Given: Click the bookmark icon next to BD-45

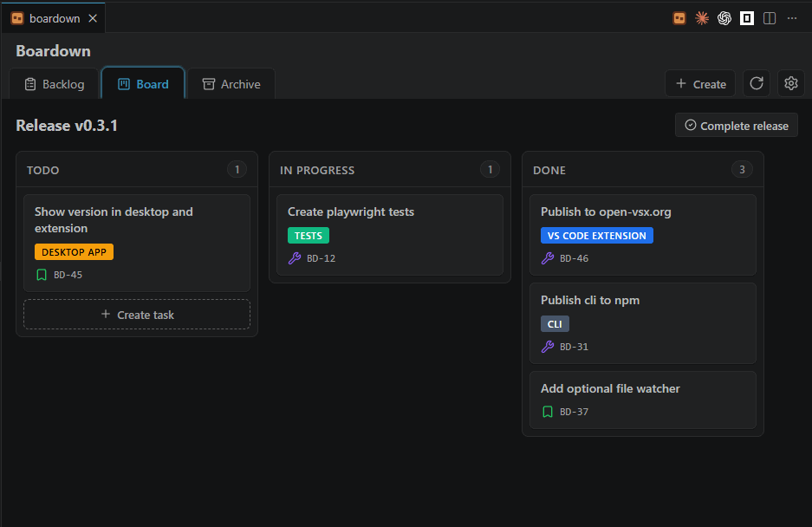Looking at the screenshot, I should [x=42, y=275].
